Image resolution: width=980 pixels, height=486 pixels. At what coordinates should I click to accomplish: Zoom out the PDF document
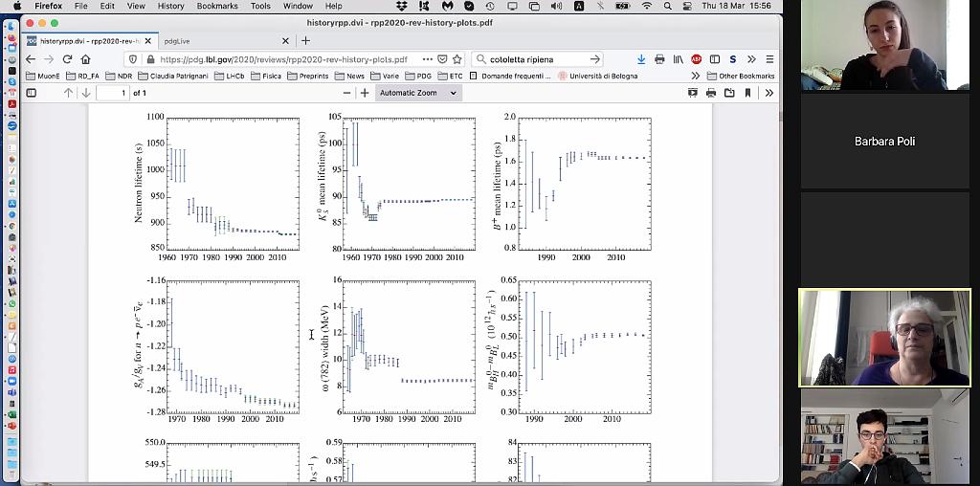tap(346, 93)
